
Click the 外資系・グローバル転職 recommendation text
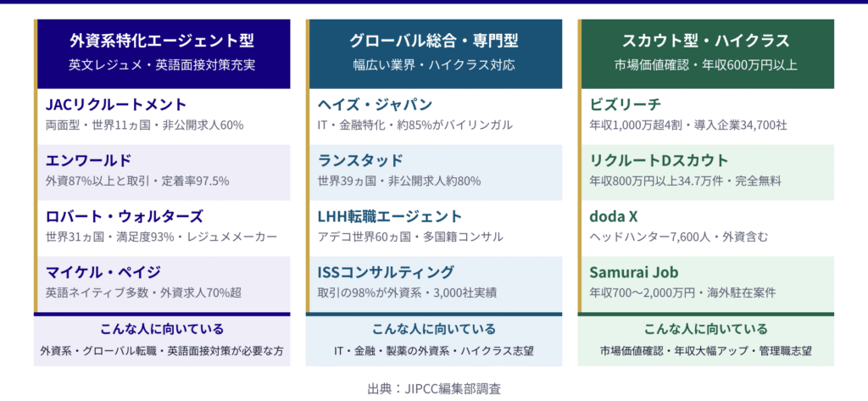[162, 350]
